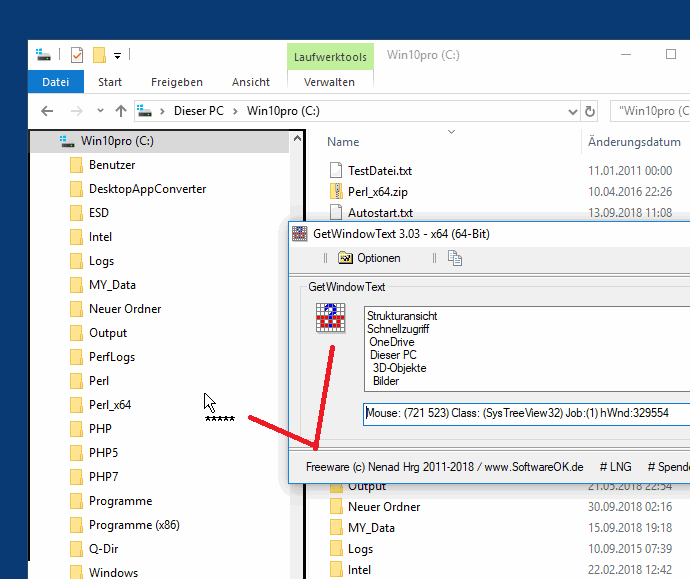The height and width of the screenshot is (579, 690).
Task: Select Programme folder in the tree
Action: pyautogui.click(x=121, y=501)
